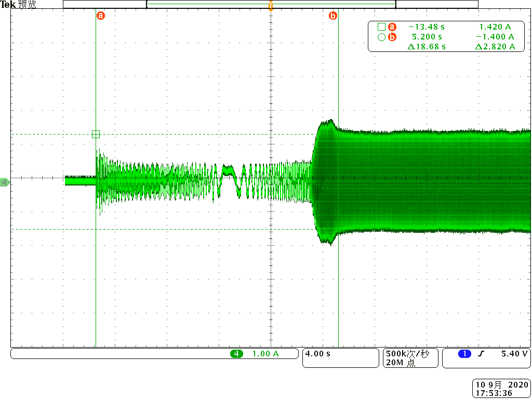Click the 1.00 A vertical scale value
The image size is (532, 399).
coord(265,353)
